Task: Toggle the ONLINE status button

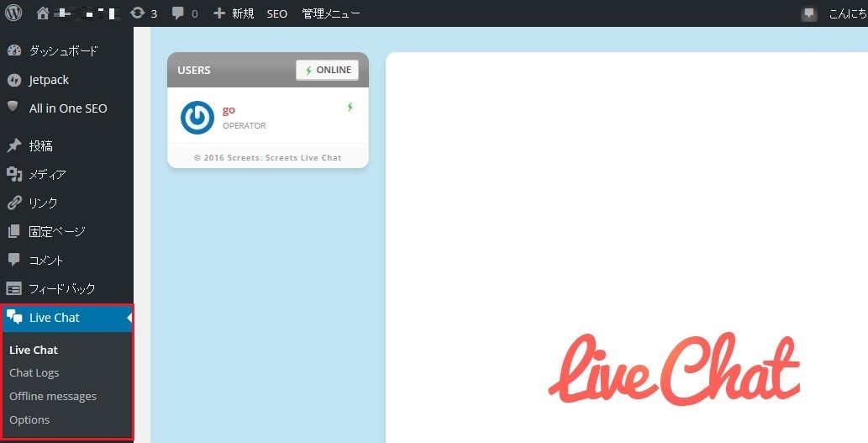Action: (327, 71)
